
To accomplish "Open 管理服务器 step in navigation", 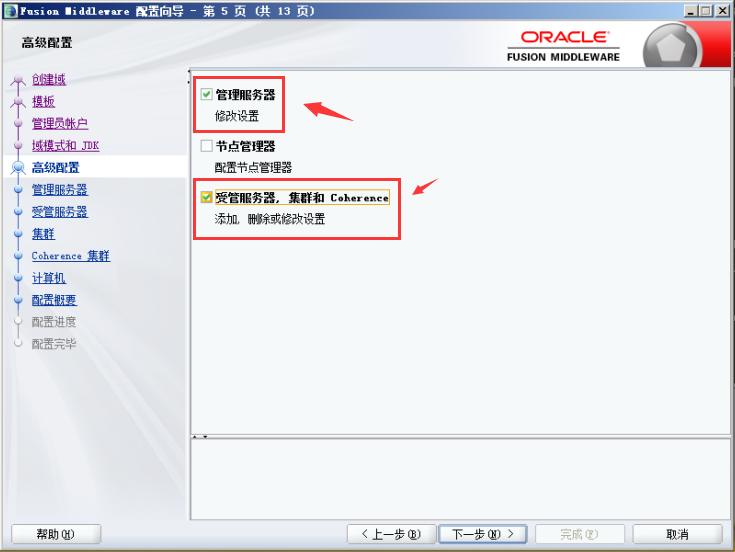I will (59, 189).
